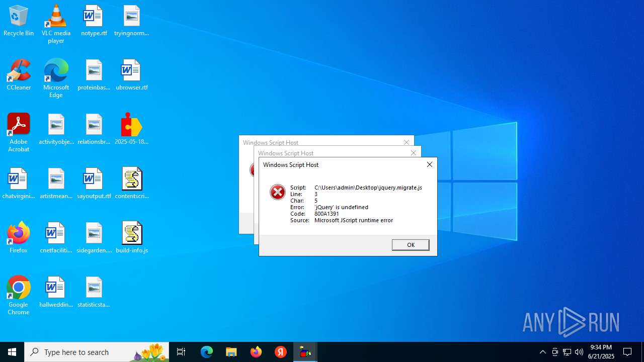The width and height of the screenshot is (644, 362).
Task: Select the tryingnorm... image file icon
Action: click(x=131, y=21)
